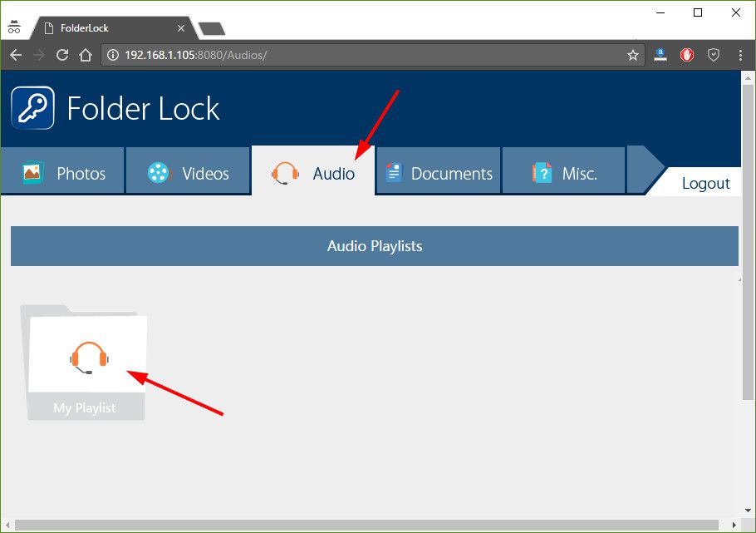Go to browser home page icon
756x533 pixels.
(86, 55)
